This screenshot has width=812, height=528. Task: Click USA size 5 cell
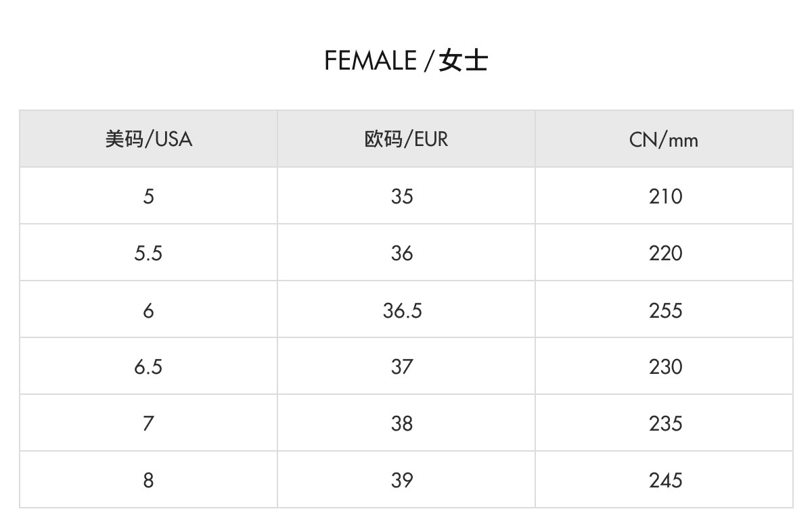point(148,197)
